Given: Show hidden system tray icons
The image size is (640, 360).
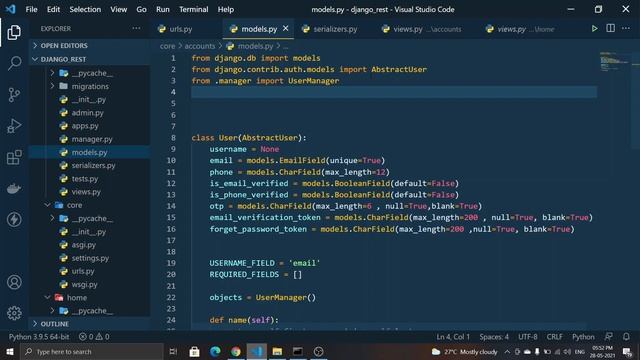Looking at the screenshot, I should [507, 351].
